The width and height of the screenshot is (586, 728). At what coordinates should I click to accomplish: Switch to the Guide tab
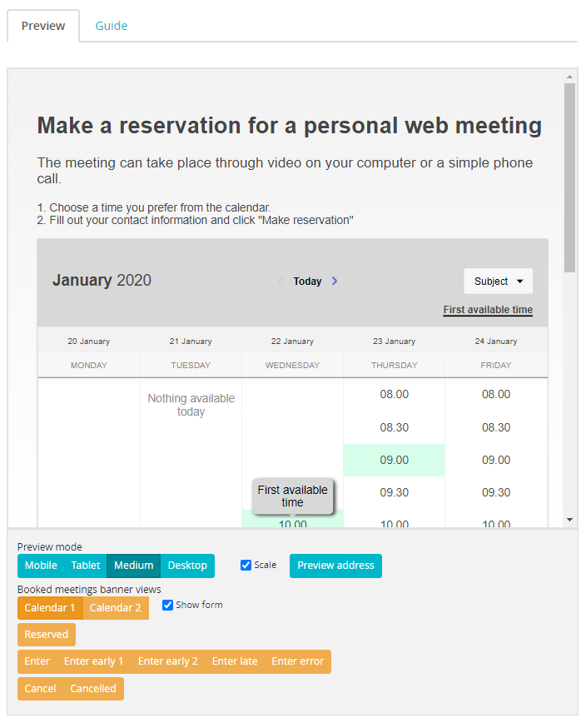click(x=111, y=26)
